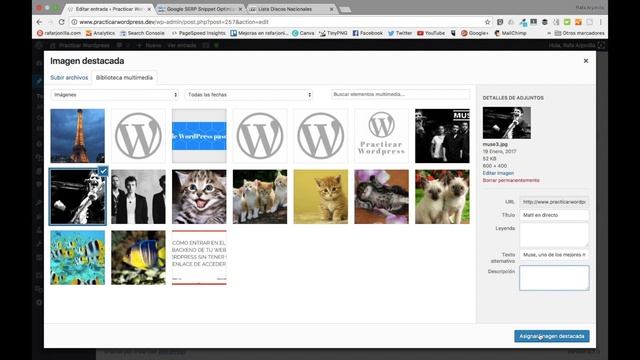Switch to Google SERP Snippet Optimizer tab
This screenshot has width=640, height=360.
point(199,9)
